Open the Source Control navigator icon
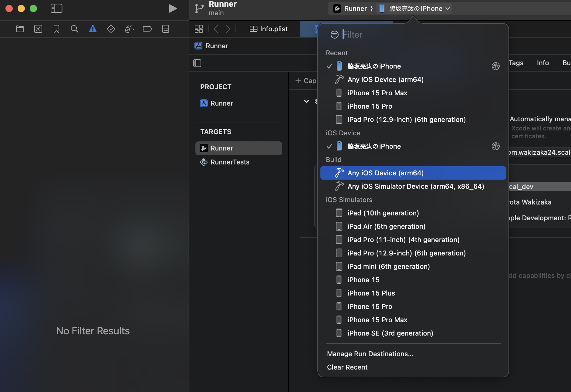Viewport: 571px width, 392px height. tap(38, 29)
